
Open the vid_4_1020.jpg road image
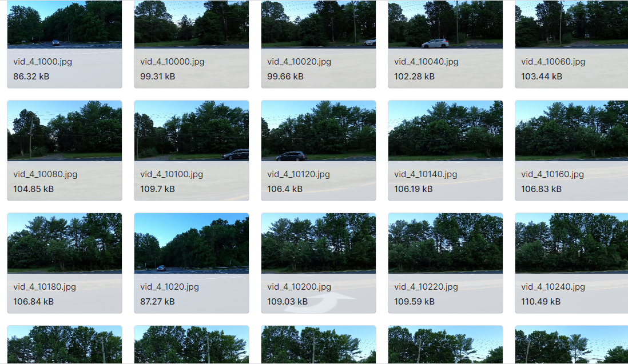pyautogui.click(x=192, y=243)
